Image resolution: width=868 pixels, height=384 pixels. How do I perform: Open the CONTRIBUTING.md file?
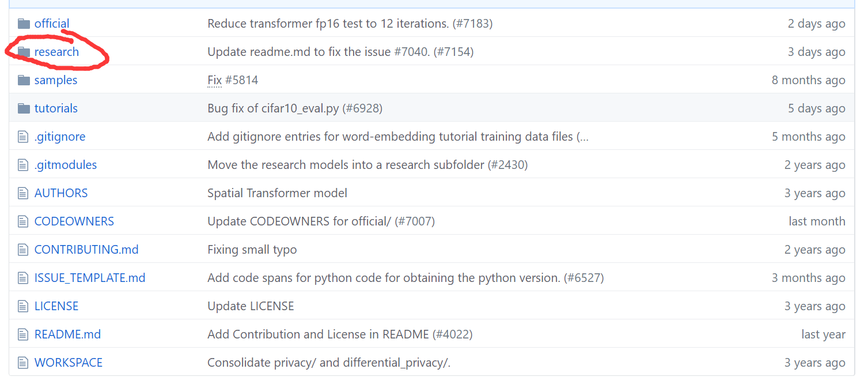(86, 249)
